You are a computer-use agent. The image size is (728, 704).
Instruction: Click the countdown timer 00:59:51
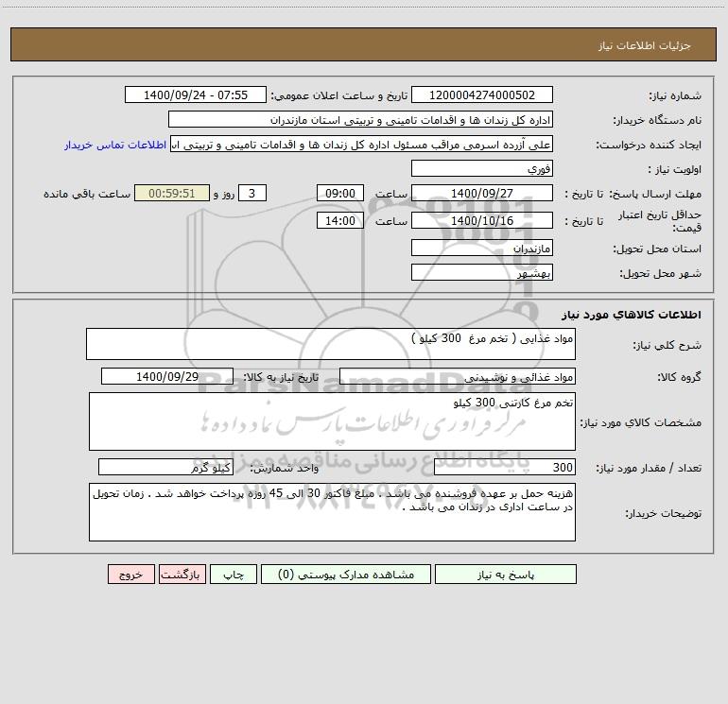[x=172, y=193]
